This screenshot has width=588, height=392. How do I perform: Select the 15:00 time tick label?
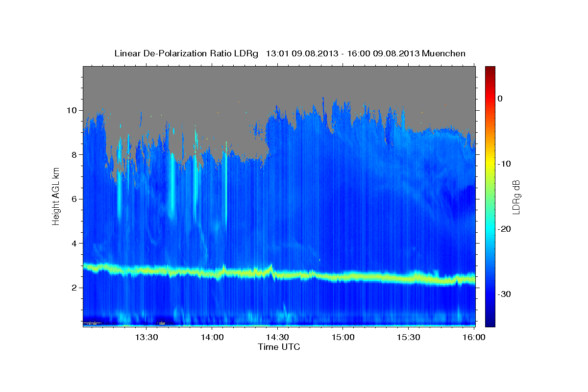coord(343,337)
